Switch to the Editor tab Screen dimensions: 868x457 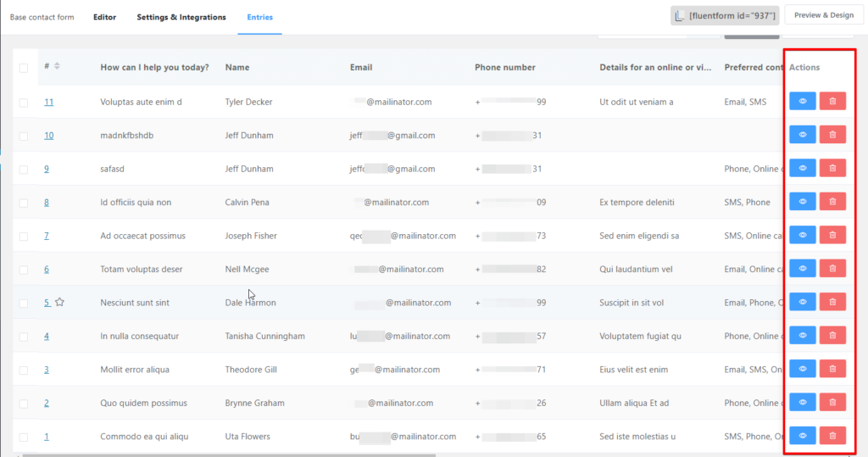point(104,17)
